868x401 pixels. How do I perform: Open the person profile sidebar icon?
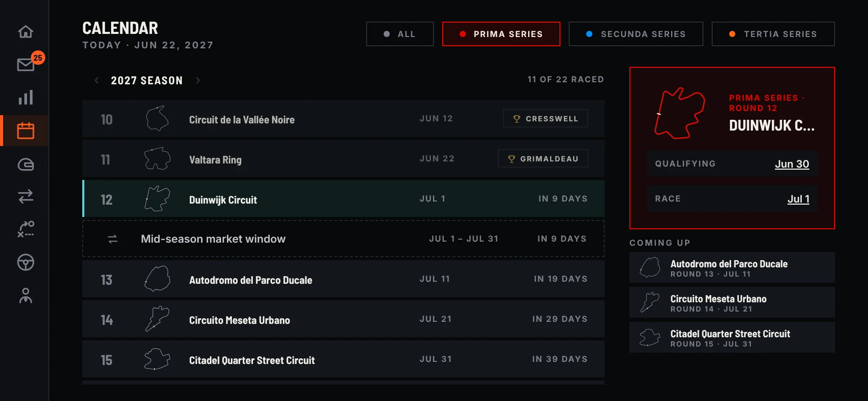(x=26, y=296)
